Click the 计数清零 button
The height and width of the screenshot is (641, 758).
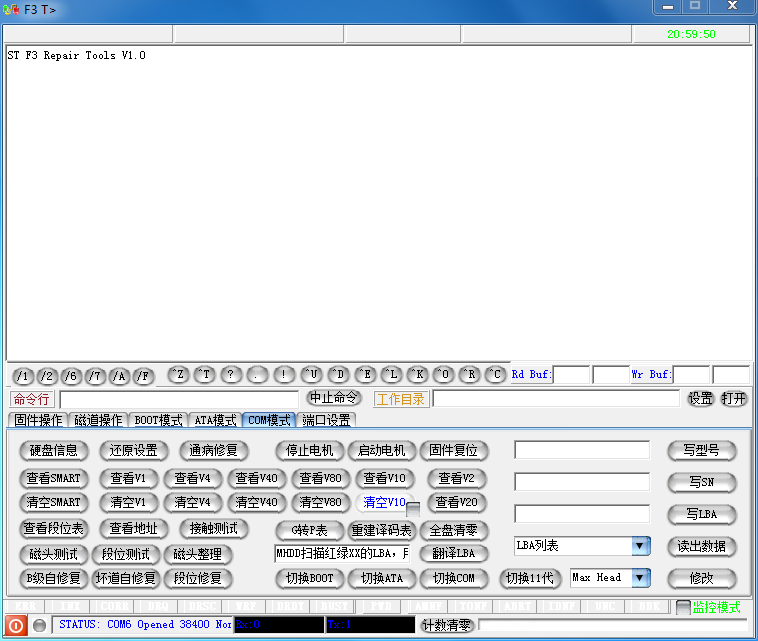pos(447,626)
